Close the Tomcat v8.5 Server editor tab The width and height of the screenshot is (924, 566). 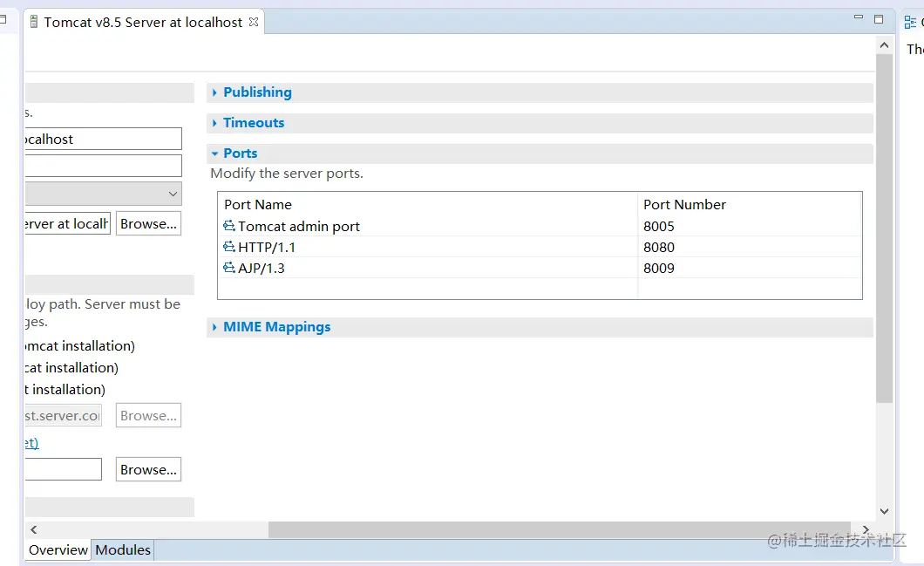click(254, 22)
